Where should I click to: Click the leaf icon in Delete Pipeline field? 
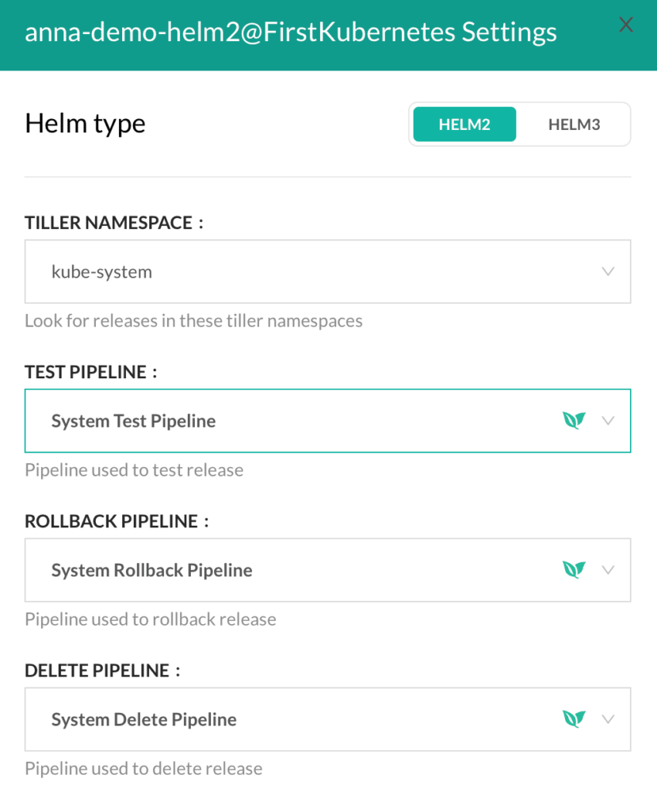pos(574,718)
